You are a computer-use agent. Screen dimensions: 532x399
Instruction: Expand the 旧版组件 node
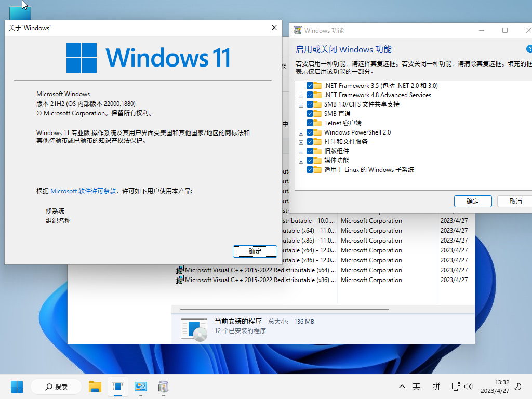pos(301,152)
